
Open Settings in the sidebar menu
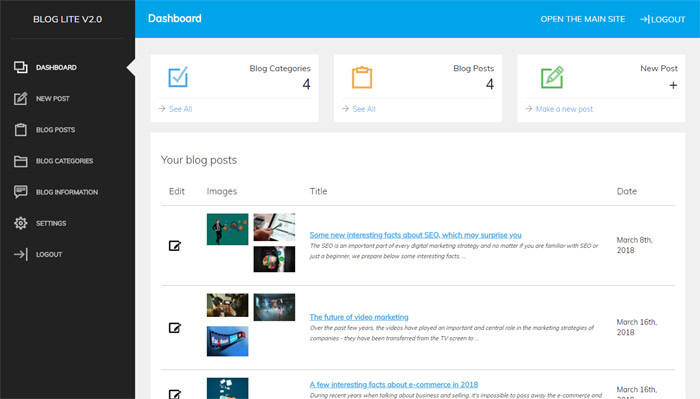(51, 223)
